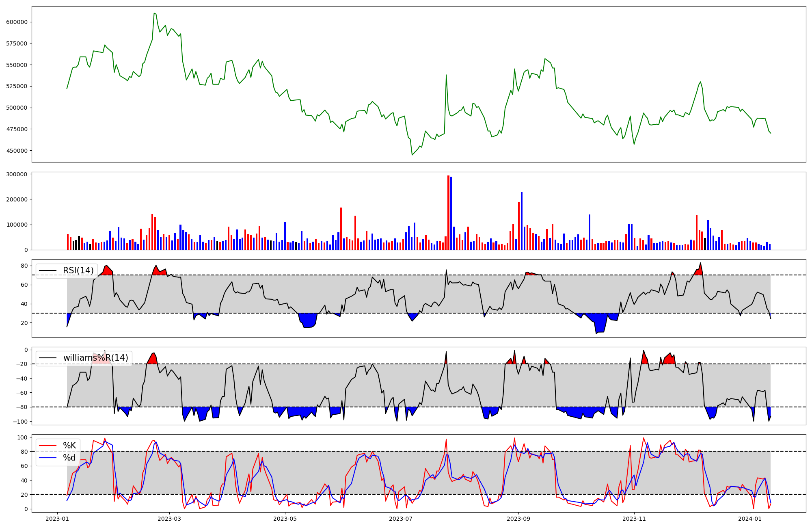This screenshot has width=812, height=528.
Task: Click the 600000 price axis label
Action: tap(17, 22)
